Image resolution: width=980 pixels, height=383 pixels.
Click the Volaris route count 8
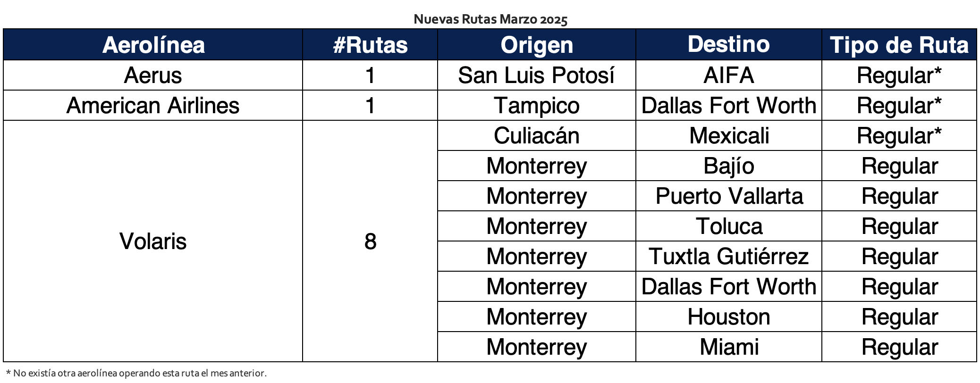click(x=370, y=241)
